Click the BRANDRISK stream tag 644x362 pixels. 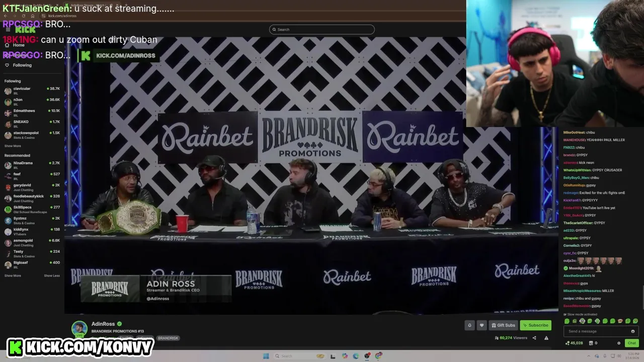point(168,338)
